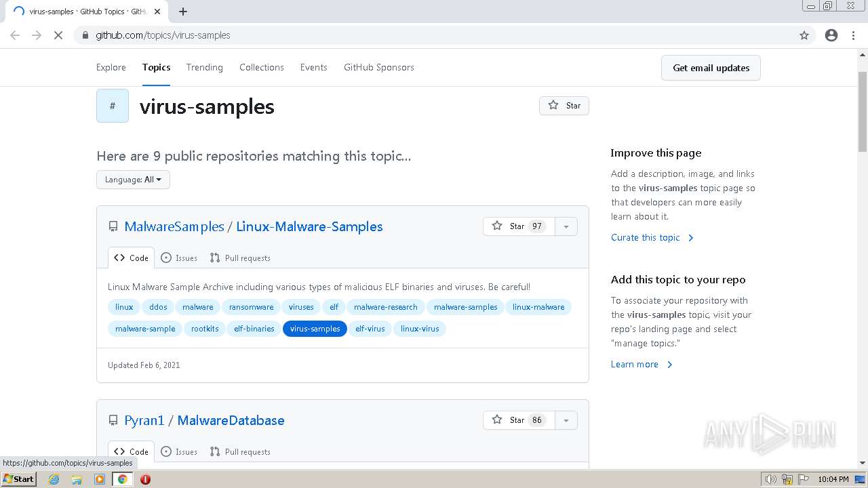Click the highlighted virus-samples tag
Viewport: 868px width, 488px height.
point(315,329)
